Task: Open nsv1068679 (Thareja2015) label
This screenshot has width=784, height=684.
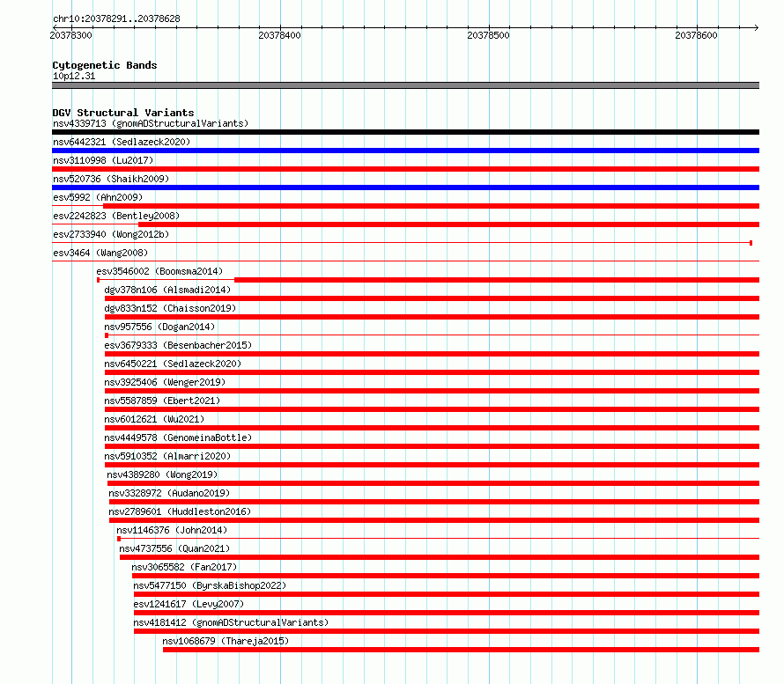Action: [226, 641]
